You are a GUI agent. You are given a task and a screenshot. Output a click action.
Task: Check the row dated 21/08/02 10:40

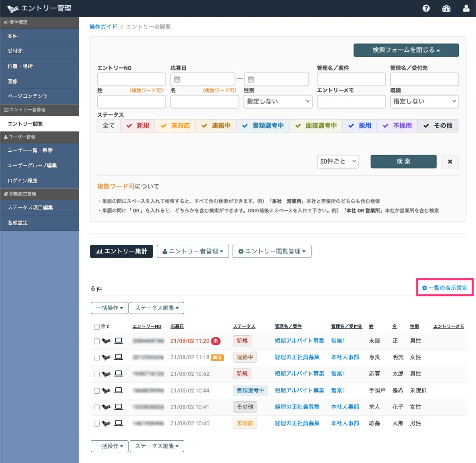click(97, 423)
